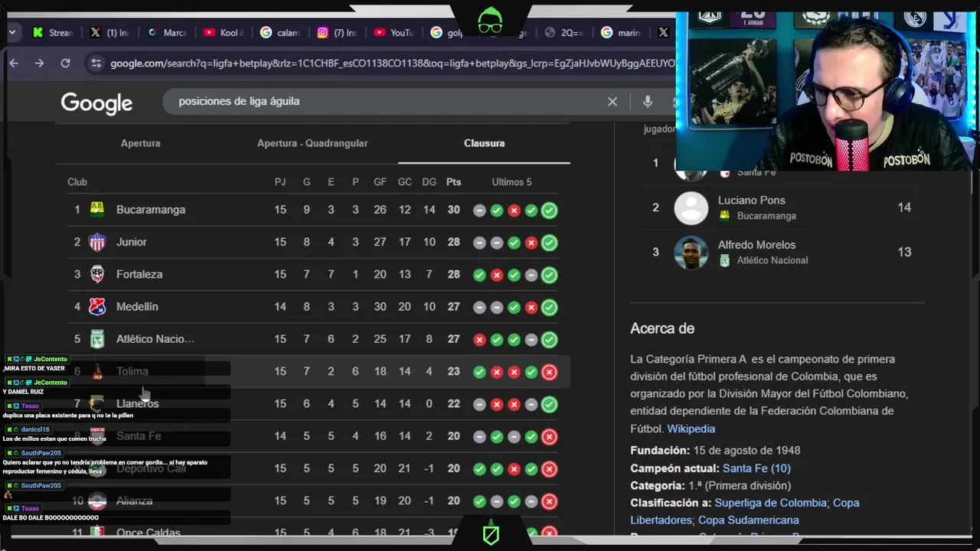
Task: Switch to the Google calam tab
Action: 280,32
